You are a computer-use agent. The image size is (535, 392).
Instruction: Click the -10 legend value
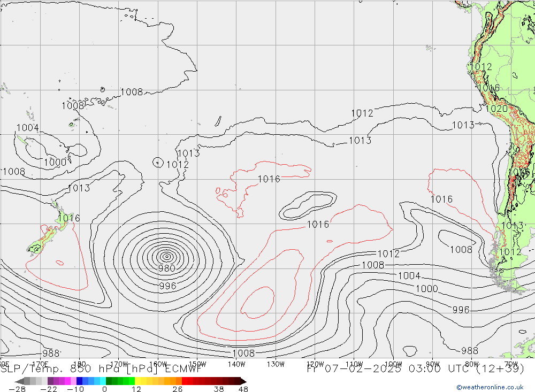(75, 389)
